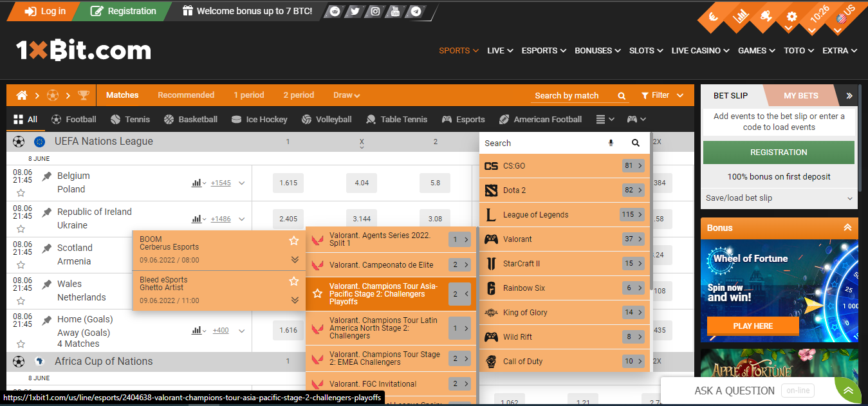
Task: Click the voice search microphone icon
Action: (x=611, y=142)
